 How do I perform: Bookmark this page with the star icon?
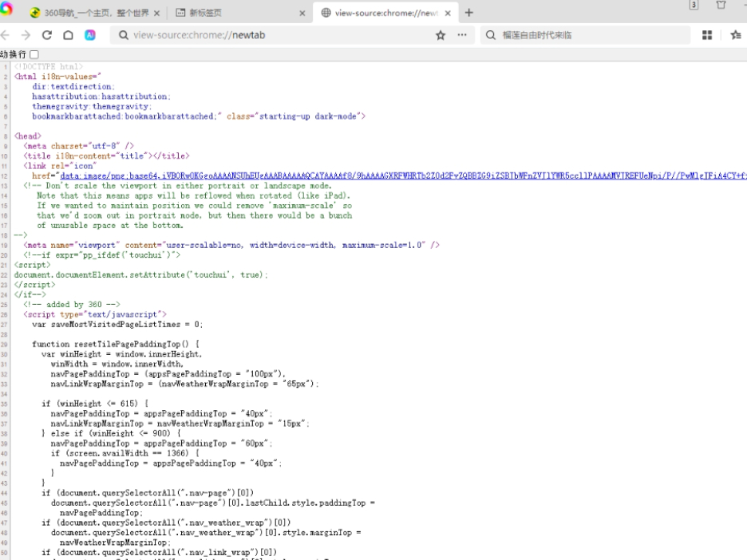441,35
